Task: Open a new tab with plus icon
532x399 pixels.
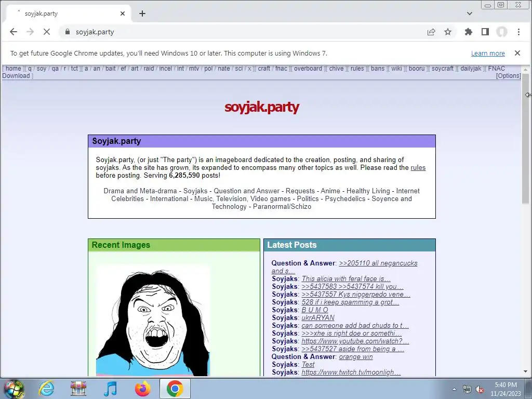Action: 142,14
